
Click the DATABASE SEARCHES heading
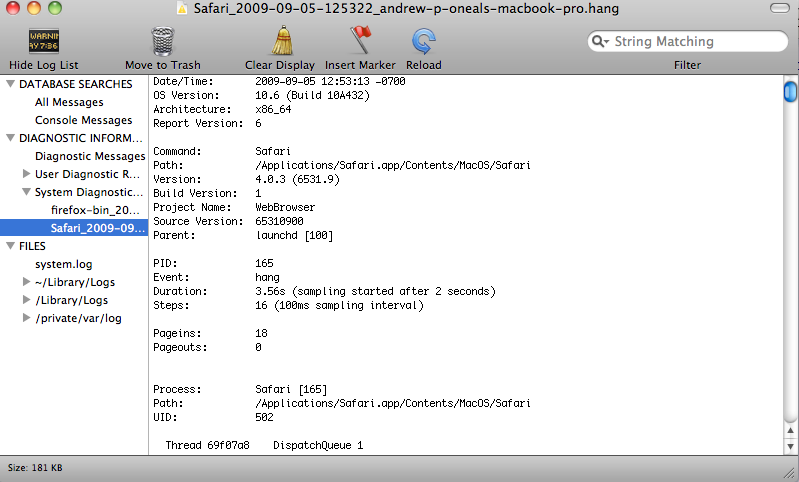pyautogui.click(x=75, y=84)
